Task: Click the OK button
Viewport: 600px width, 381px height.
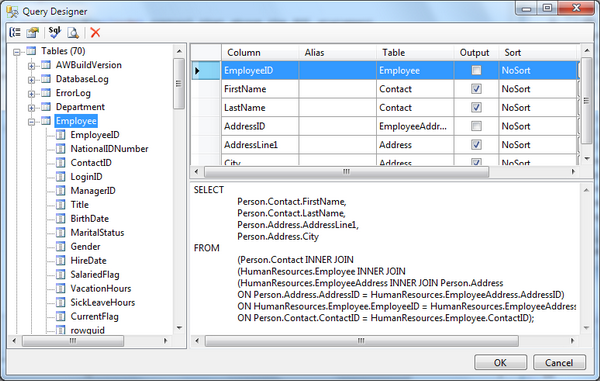Action: pos(501,362)
